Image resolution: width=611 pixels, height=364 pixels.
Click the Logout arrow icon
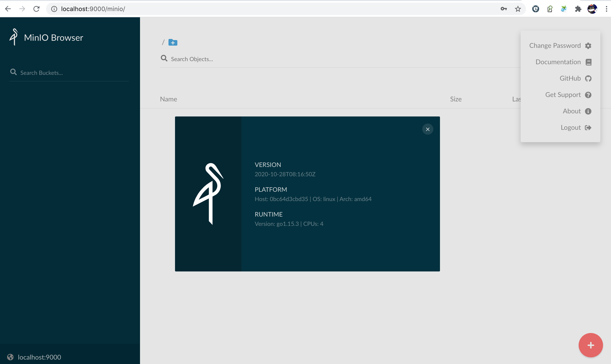point(588,127)
